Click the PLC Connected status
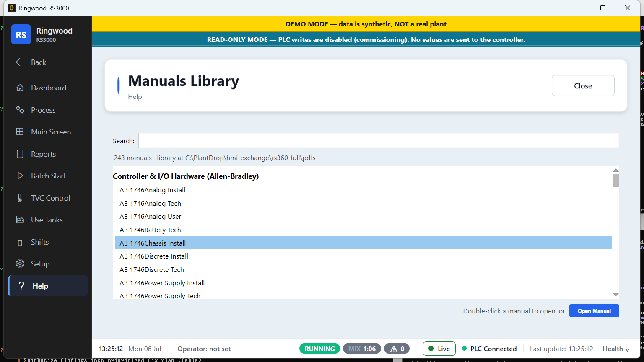Image resolution: width=644 pixels, height=362 pixels. (x=489, y=349)
